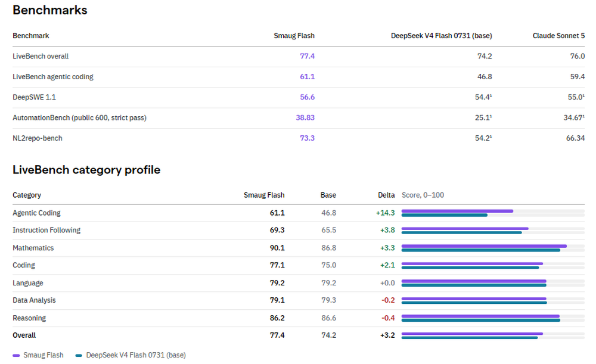
Task: Click the 86.6 Reasoning base score
Action: [x=329, y=318]
